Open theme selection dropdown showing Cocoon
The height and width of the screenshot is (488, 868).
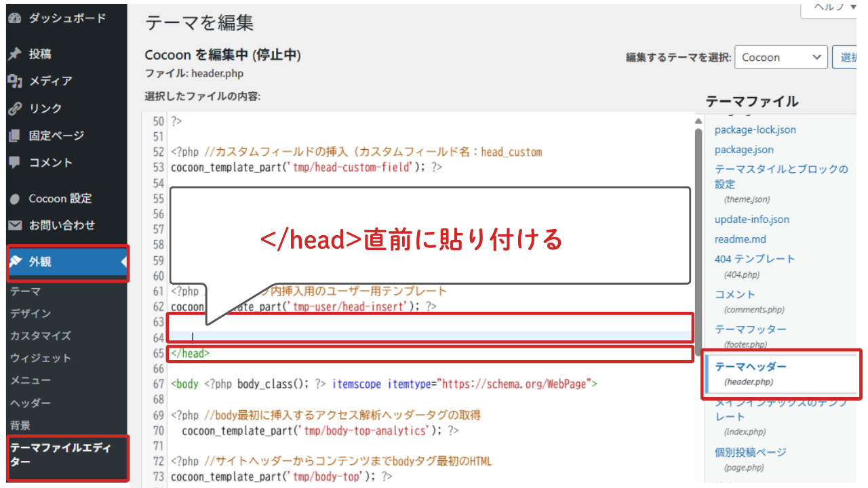click(781, 58)
